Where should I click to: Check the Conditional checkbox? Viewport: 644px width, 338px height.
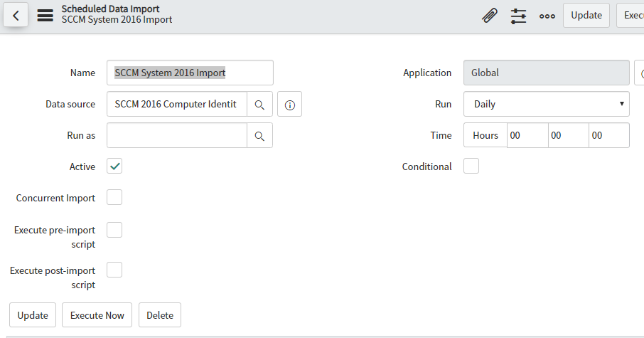click(471, 166)
